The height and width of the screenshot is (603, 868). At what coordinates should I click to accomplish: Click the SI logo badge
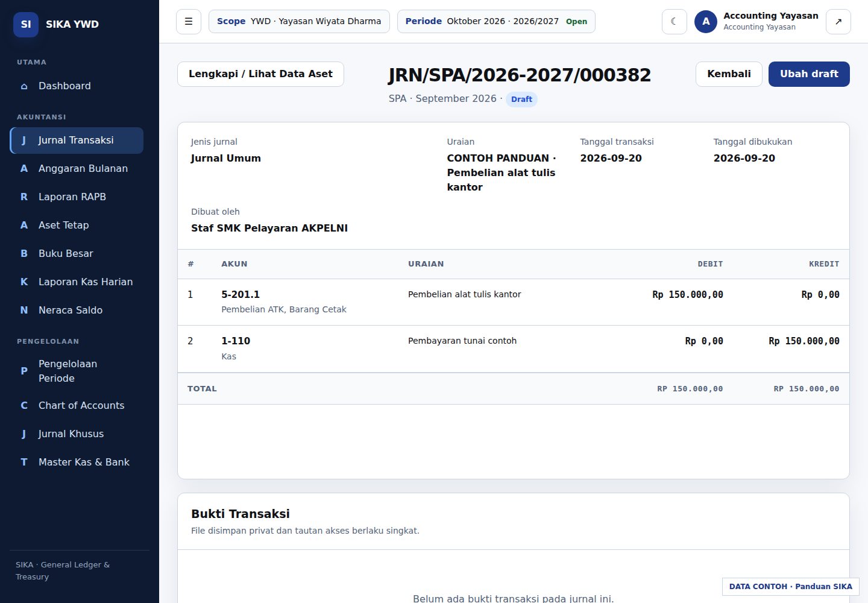point(26,24)
